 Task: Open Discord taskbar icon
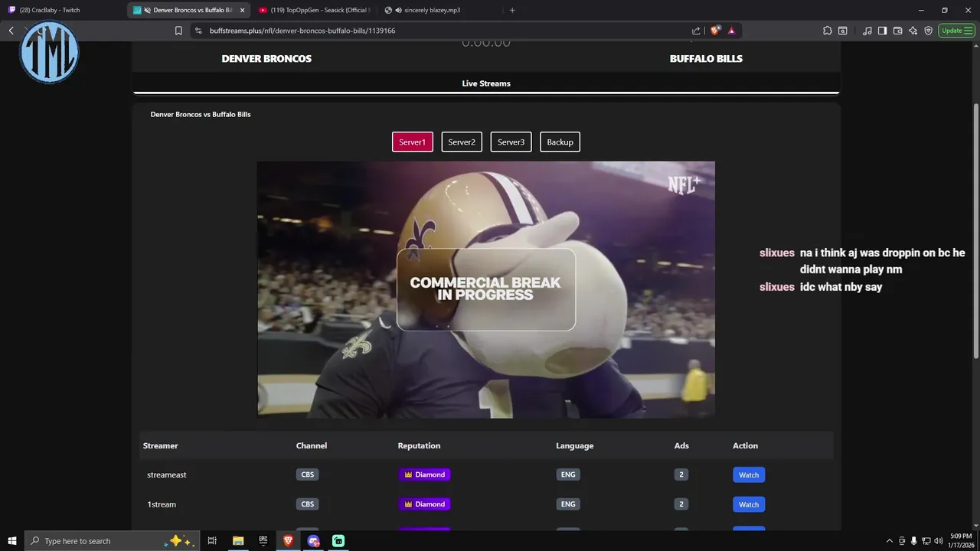click(313, 541)
